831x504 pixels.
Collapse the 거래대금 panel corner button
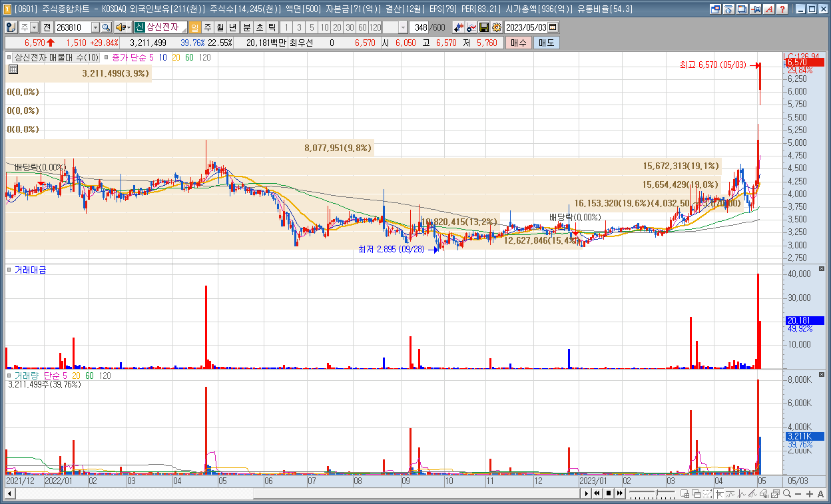pyautogui.click(x=821, y=269)
